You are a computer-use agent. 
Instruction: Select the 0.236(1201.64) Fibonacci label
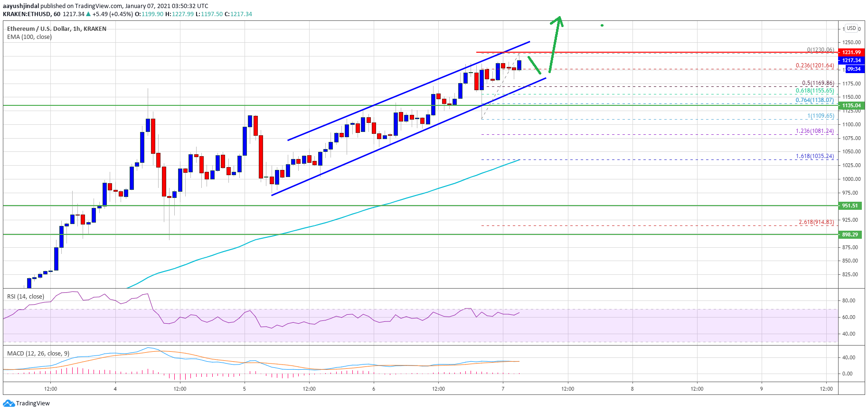[x=815, y=66]
